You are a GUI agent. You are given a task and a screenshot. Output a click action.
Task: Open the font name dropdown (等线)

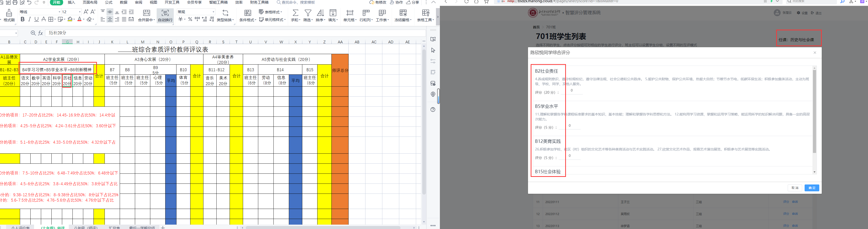60,12
